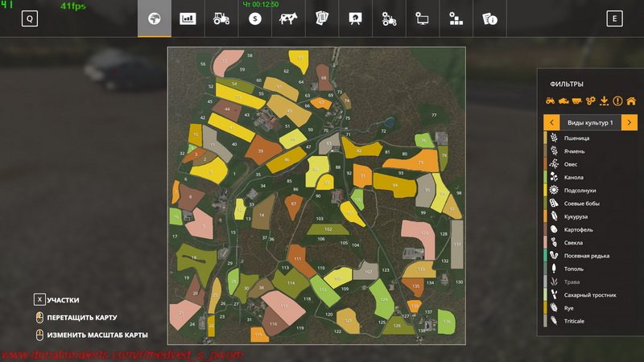
Task: Open the display settings monitor icon
Action: tap(421, 19)
